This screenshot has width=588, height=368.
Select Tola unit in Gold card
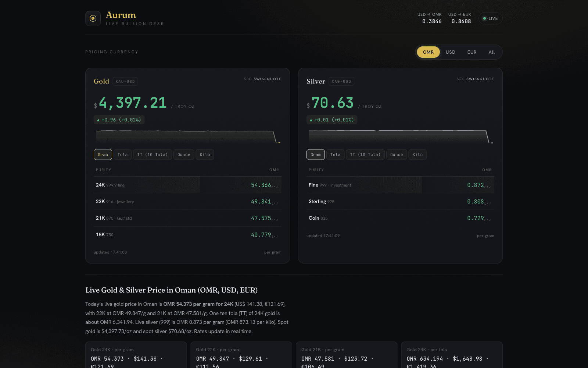tap(123, 155)
